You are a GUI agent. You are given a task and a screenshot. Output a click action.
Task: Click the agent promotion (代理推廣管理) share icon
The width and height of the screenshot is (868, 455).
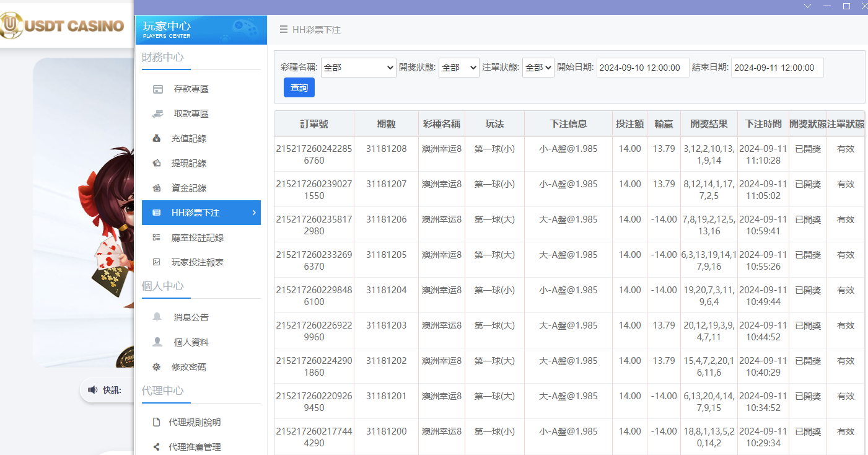click(156, 447)
